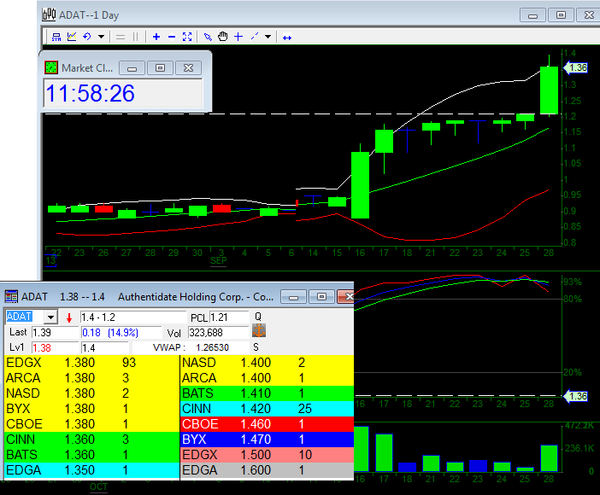This screenshot has width=600, height=495.
Task: Click the 1.36 marker on stochastic panel
Action: (576, 396)
